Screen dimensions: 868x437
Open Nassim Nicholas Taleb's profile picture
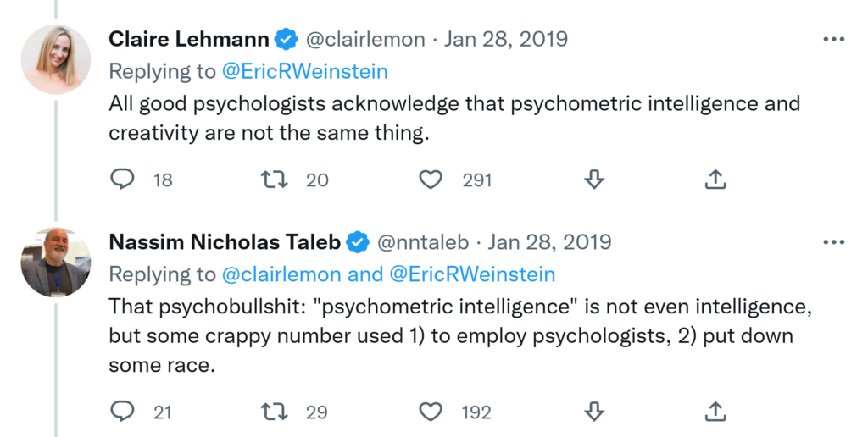[56, 262]
